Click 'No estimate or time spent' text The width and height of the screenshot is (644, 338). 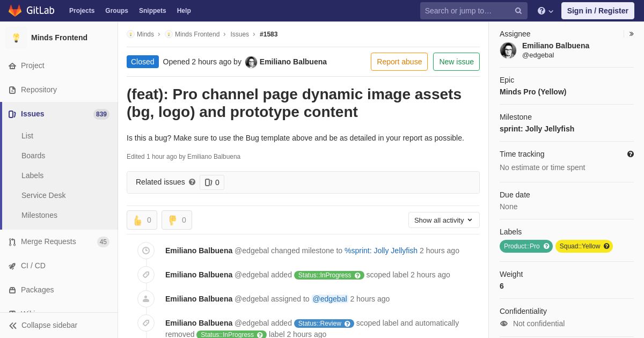coord(542,167)
